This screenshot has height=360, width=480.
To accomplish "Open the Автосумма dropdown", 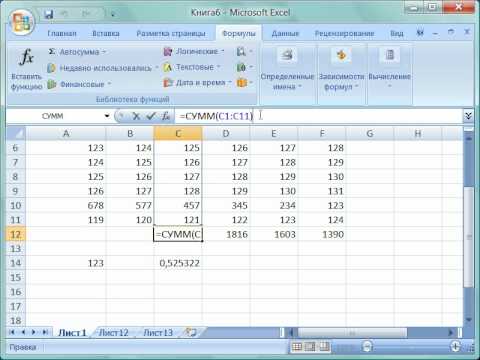I will point(77,52).
